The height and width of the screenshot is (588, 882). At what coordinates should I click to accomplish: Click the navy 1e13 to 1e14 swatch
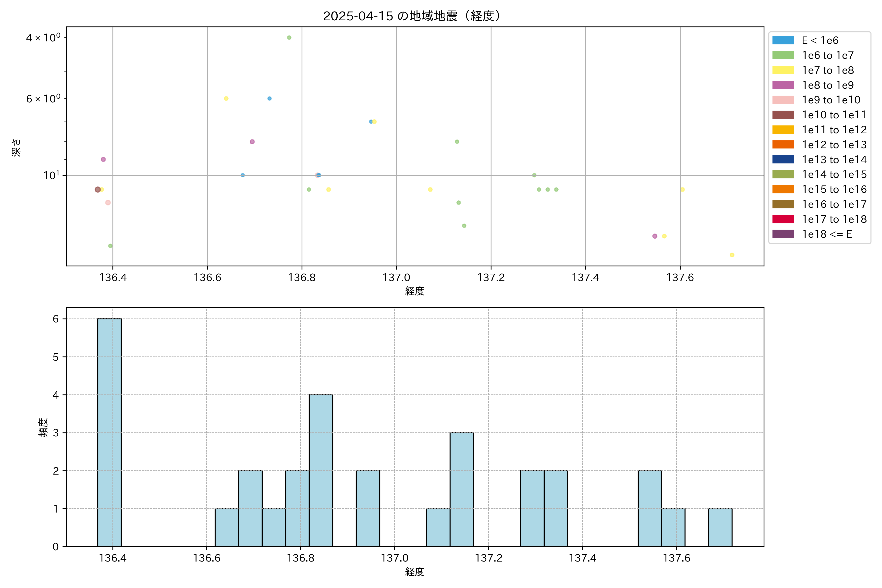pyautogui.click(x=783, y=159)
